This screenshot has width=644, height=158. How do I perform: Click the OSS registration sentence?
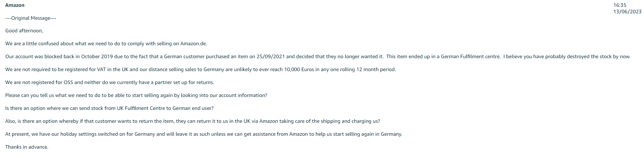110,83
